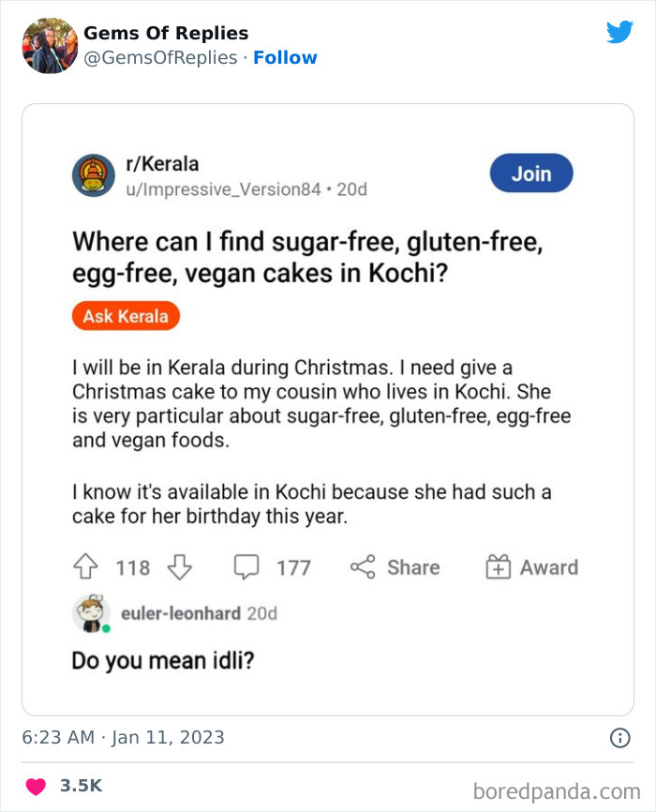The image size is (656, 812).
Task: Upvote the Reddit post
Action: click(85, 566)
